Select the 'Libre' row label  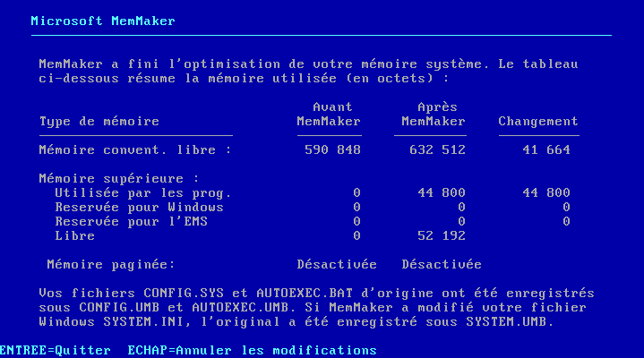[75, 236]
